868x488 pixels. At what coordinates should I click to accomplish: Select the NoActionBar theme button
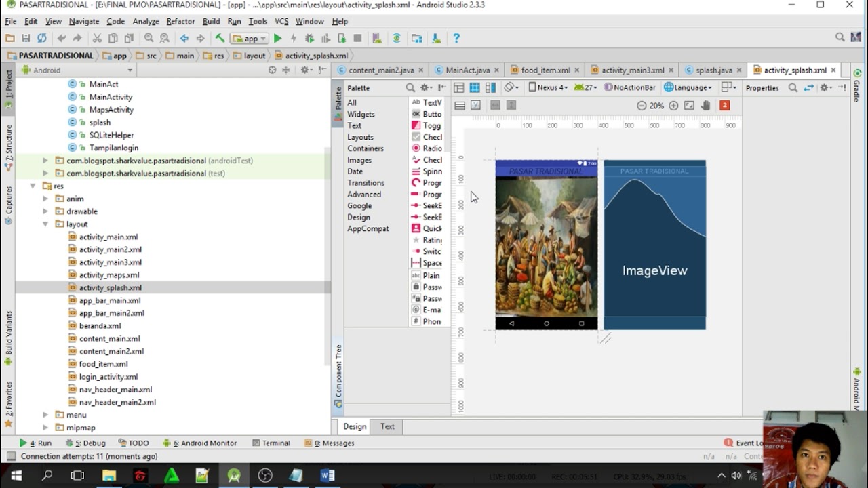coord(630,87)
